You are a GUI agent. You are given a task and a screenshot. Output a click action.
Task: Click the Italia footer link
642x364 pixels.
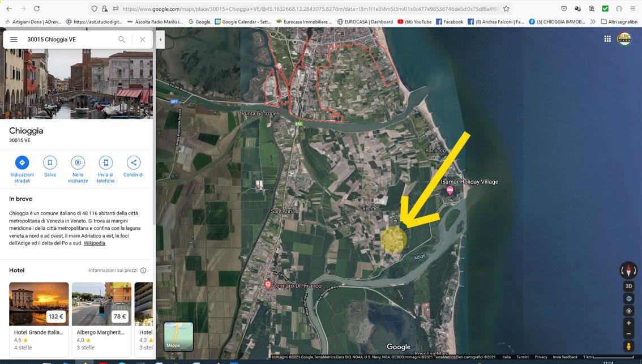[x=507, y=357]
